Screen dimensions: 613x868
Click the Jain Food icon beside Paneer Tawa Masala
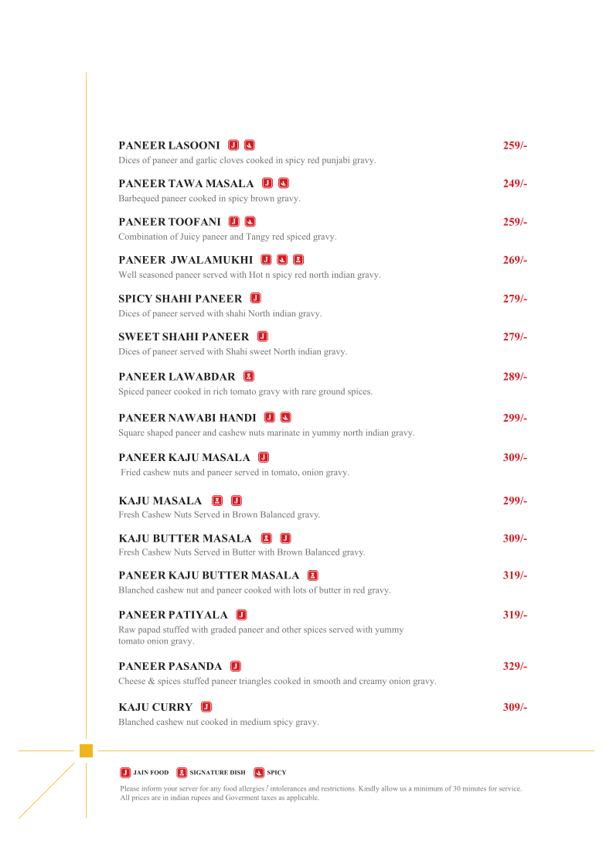pos(267,183)
